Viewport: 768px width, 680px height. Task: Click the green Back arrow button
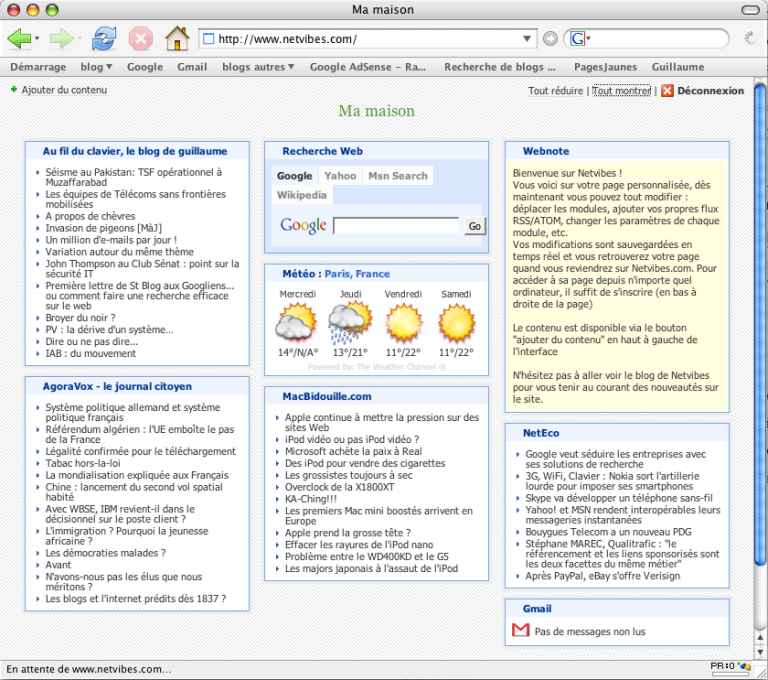tap(19, 38)
